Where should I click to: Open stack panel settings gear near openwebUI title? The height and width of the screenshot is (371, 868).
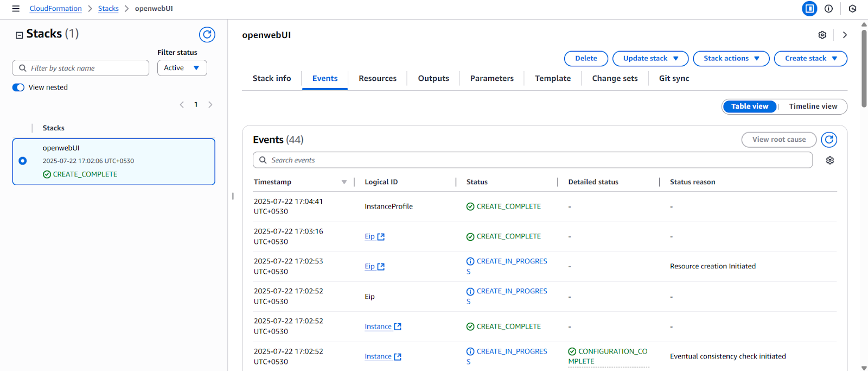(x=822, y=35)
